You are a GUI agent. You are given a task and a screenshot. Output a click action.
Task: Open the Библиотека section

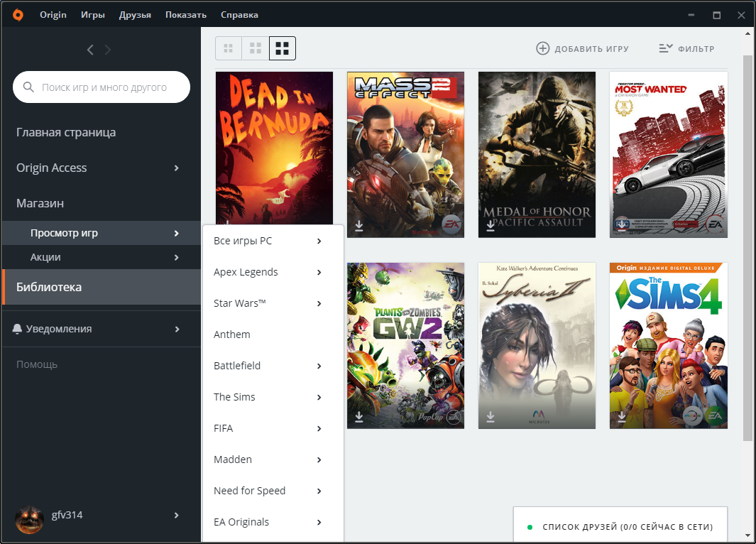102,287
